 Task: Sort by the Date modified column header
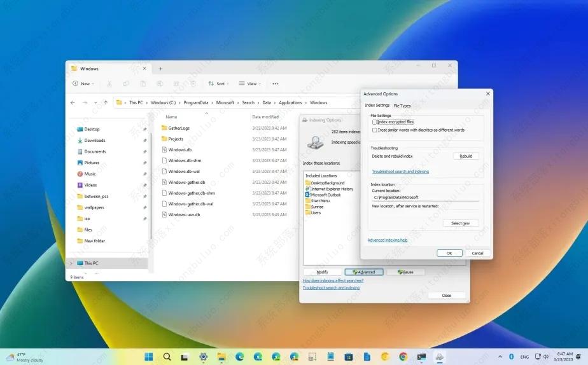point(265,117)
